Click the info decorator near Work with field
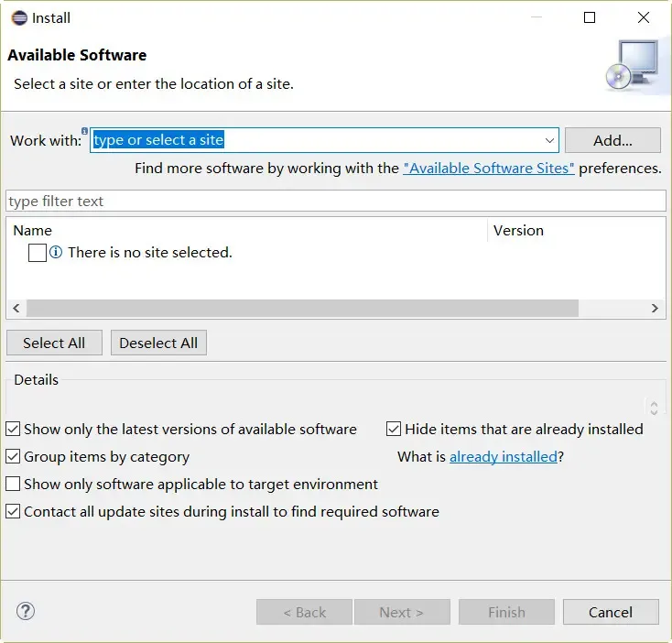This screenshot has width=672, height=643. [85, 131]
